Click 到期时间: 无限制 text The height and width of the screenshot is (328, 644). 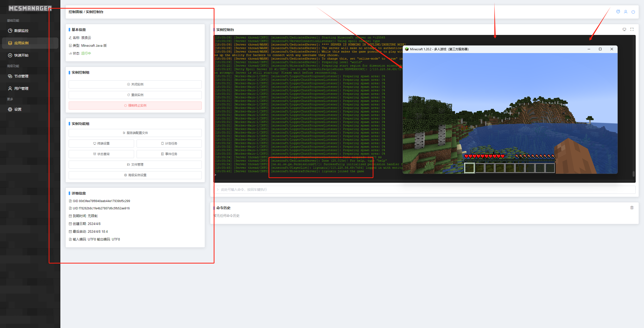coord(85,216)
